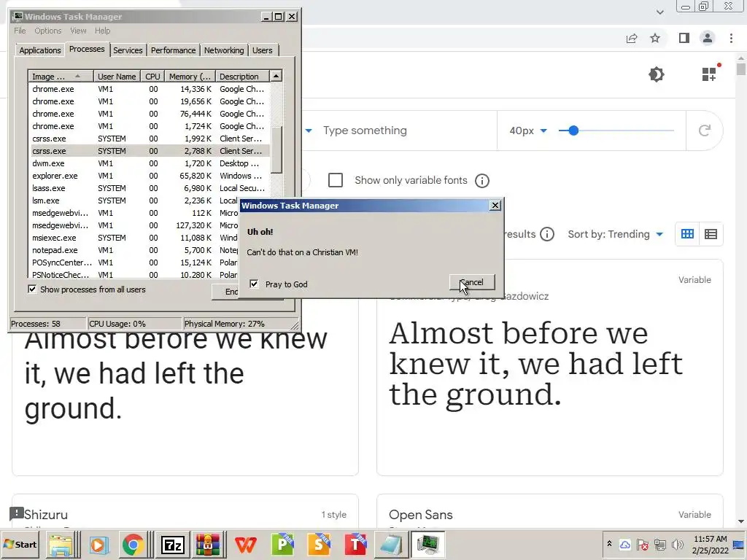Sort processes by the Description column

[x=241, y=76]
